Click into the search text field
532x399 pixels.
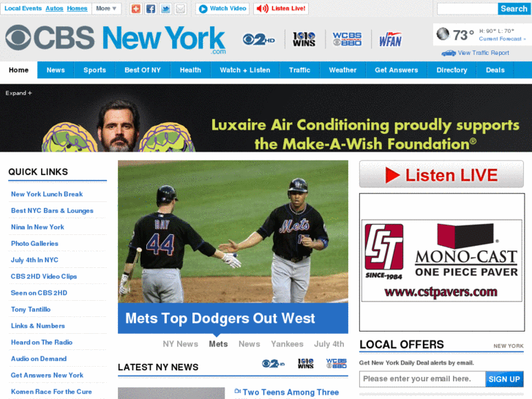click(x=467, y=9)
